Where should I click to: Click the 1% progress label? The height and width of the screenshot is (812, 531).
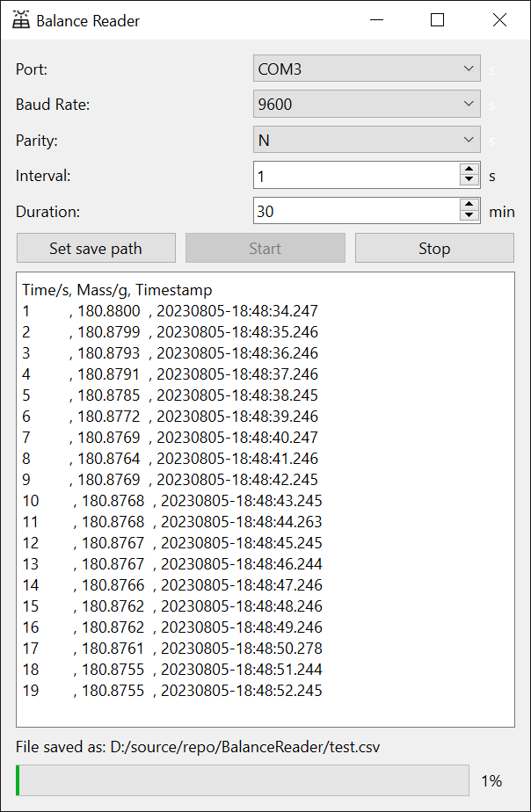tap(491, 780)
